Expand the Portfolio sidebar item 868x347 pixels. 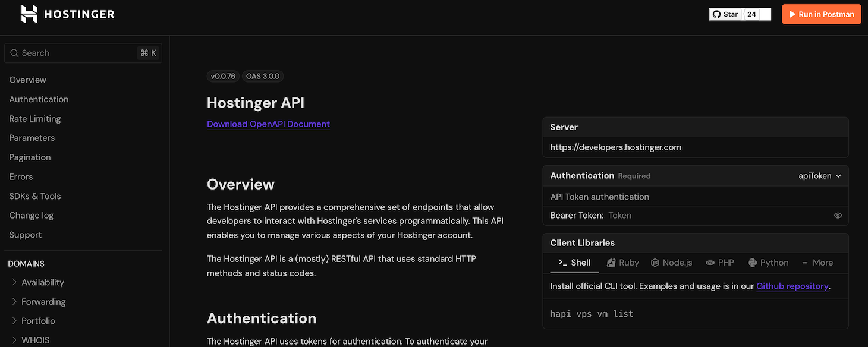pos(15,321)
